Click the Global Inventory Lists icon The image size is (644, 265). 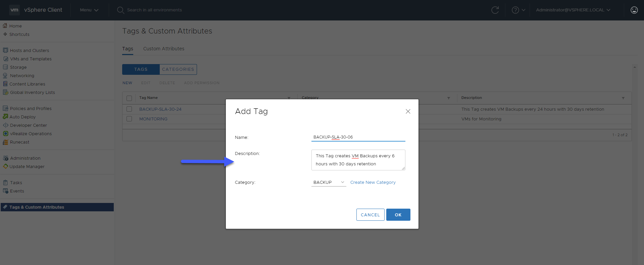pos(5,92)
